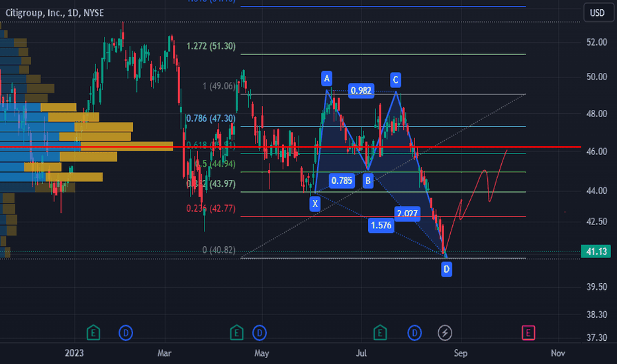Select the red projected price path drawing

point(475,201)
